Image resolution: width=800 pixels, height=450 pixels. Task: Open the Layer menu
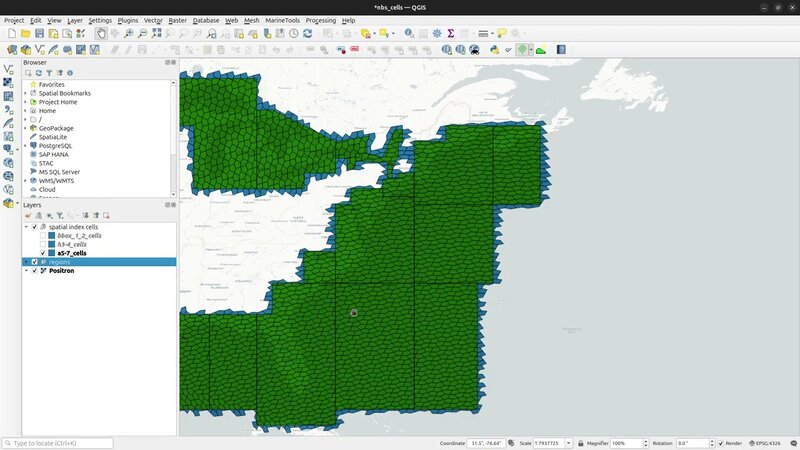(x=74, y=20)
